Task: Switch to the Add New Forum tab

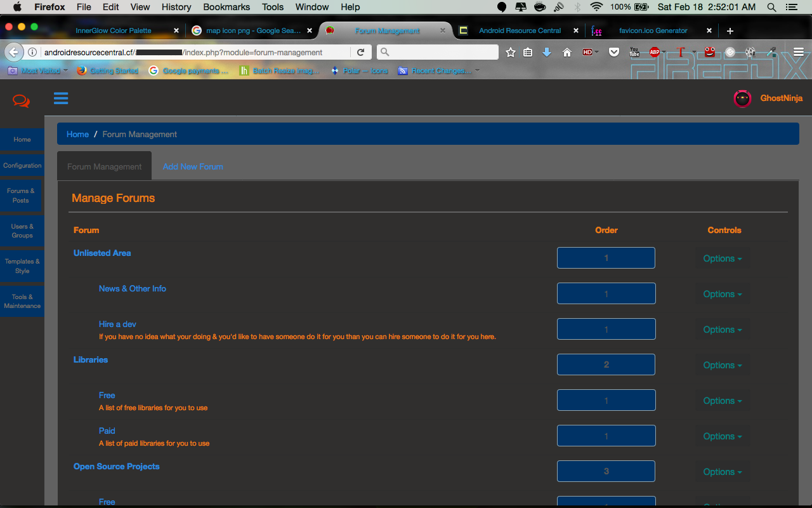Action: [x=193, y=166]
